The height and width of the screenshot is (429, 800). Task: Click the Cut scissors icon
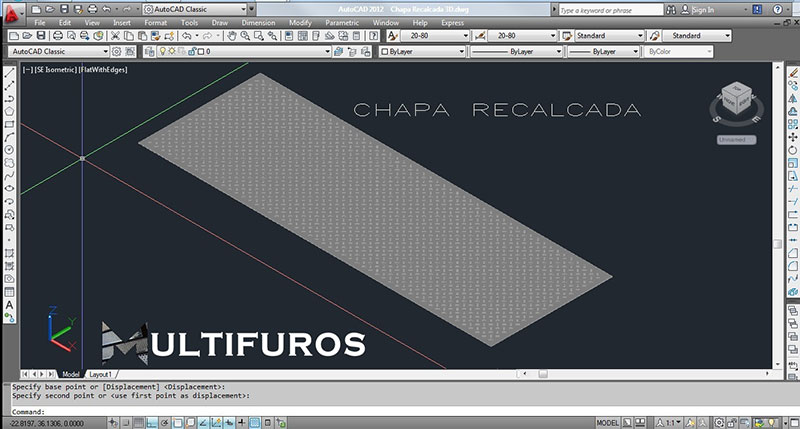114,35
